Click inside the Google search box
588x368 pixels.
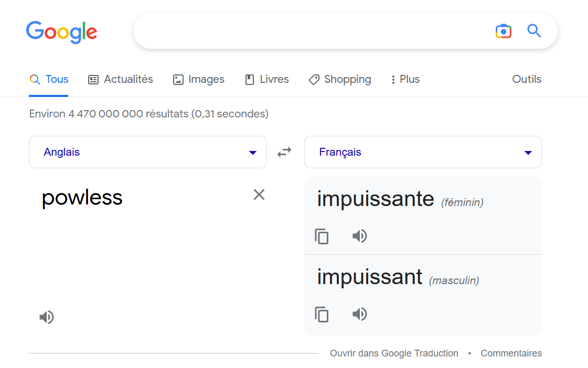click(309, 31)
